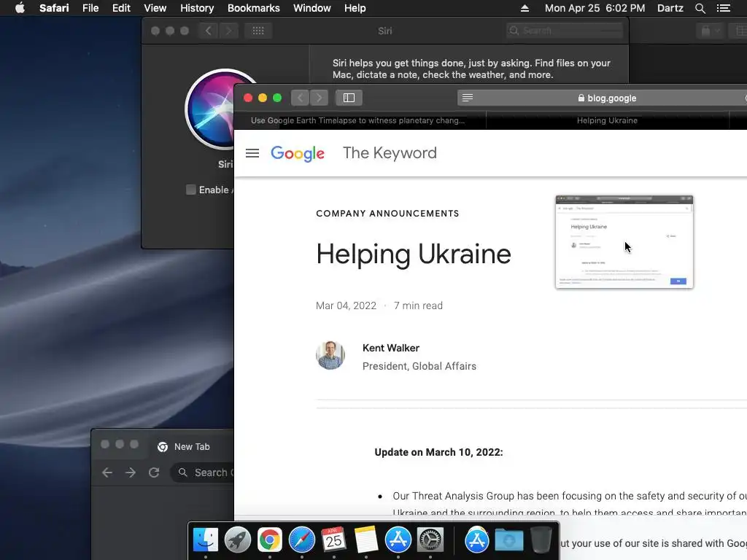
Task: Go forward in Chrome window
Action: point(130,472)
